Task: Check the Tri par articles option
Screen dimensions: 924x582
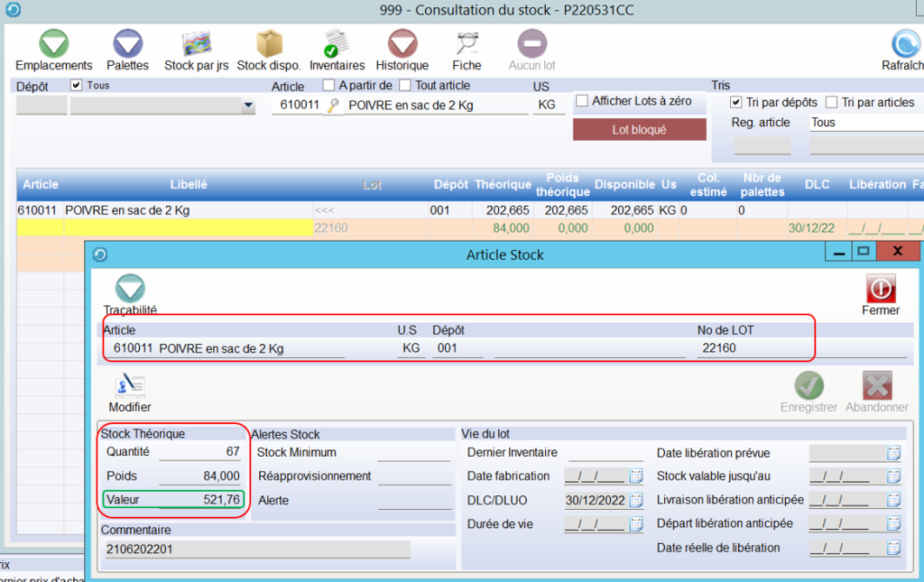Action: point(832,103)
